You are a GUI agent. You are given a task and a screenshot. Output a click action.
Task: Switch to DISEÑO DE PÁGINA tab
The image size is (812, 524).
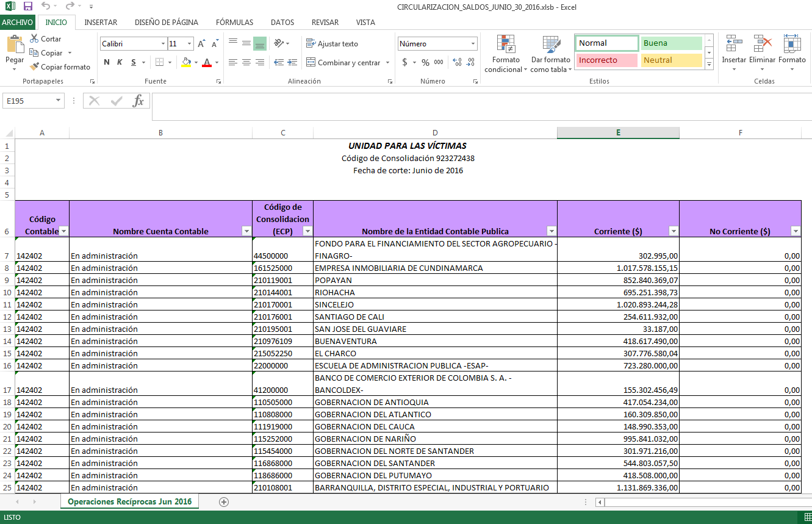coord(167,22)
